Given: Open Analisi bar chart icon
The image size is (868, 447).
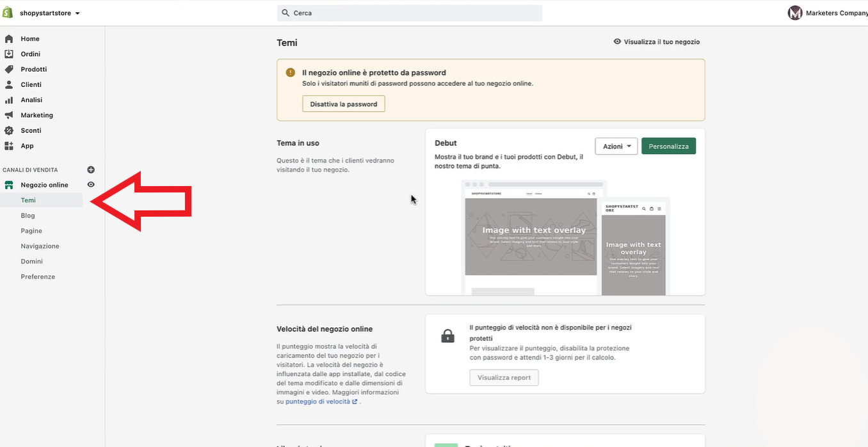Looking at the screenshot, I should [x=9, y=100].
